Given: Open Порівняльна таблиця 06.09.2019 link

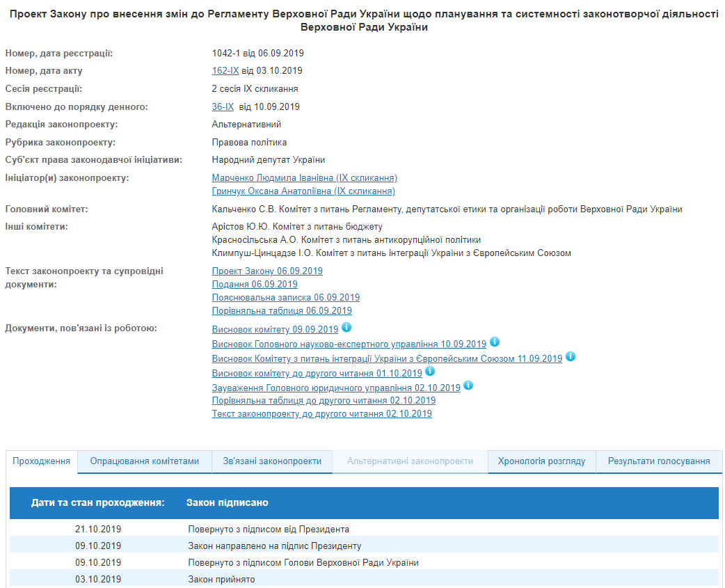Looking at the screenshot, I should pyautogui.click(x=282, y=311).
